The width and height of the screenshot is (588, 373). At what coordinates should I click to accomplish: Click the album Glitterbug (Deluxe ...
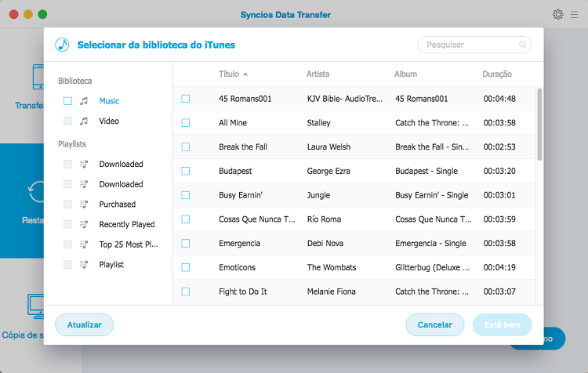[x=432, y=267]
